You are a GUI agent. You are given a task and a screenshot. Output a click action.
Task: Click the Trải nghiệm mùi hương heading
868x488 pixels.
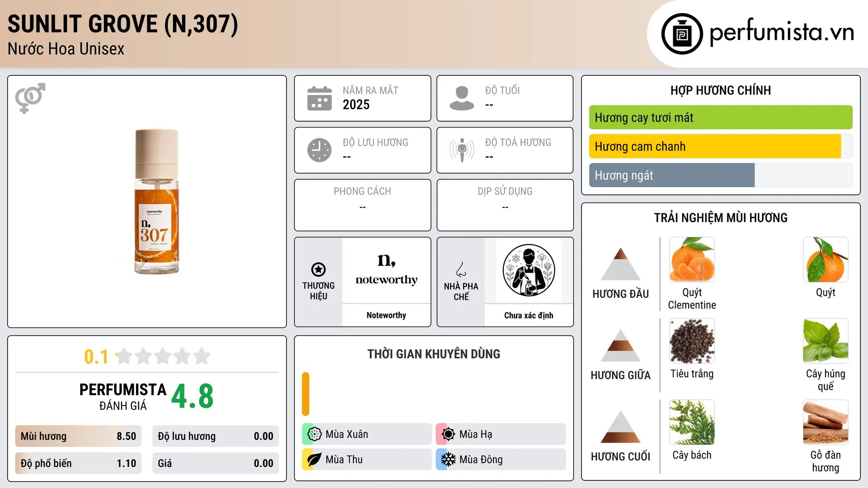tap(721, 218)
